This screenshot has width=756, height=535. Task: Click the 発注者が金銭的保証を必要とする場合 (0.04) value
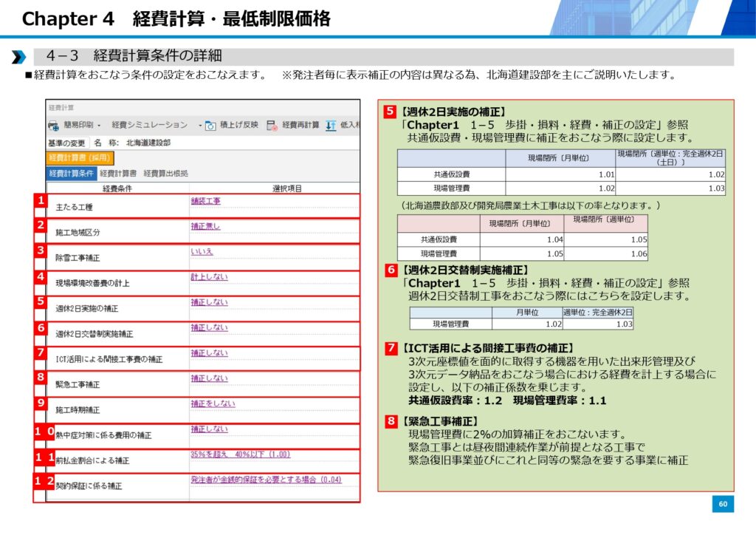click(x=266, y=480)
